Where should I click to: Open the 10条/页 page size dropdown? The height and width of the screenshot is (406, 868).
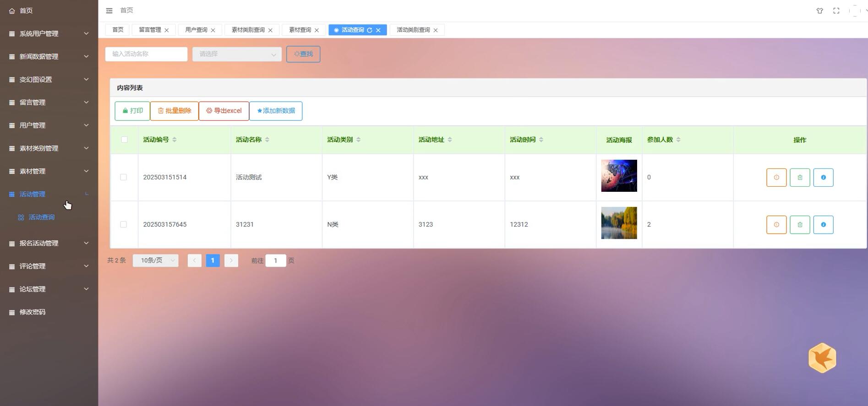(156, 260)
